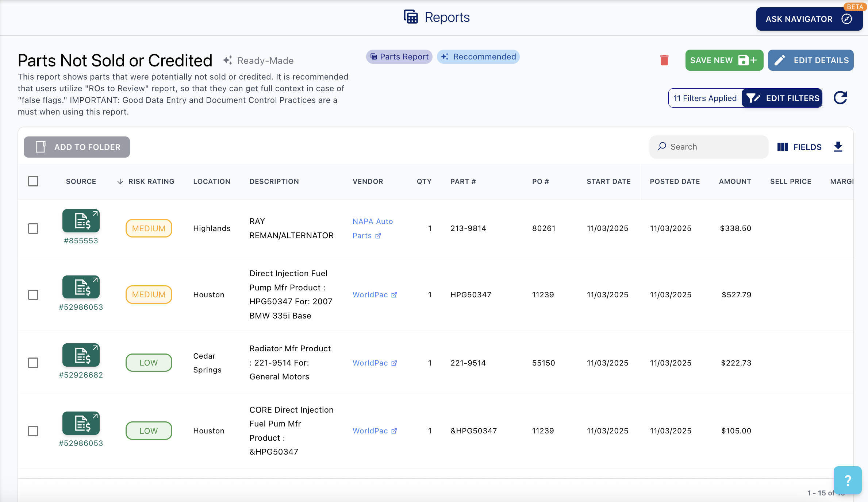The height and width of the screenshot is (502, 868).
Task: Click the Reports grid icon in header
Action: [x=410, y=16]
